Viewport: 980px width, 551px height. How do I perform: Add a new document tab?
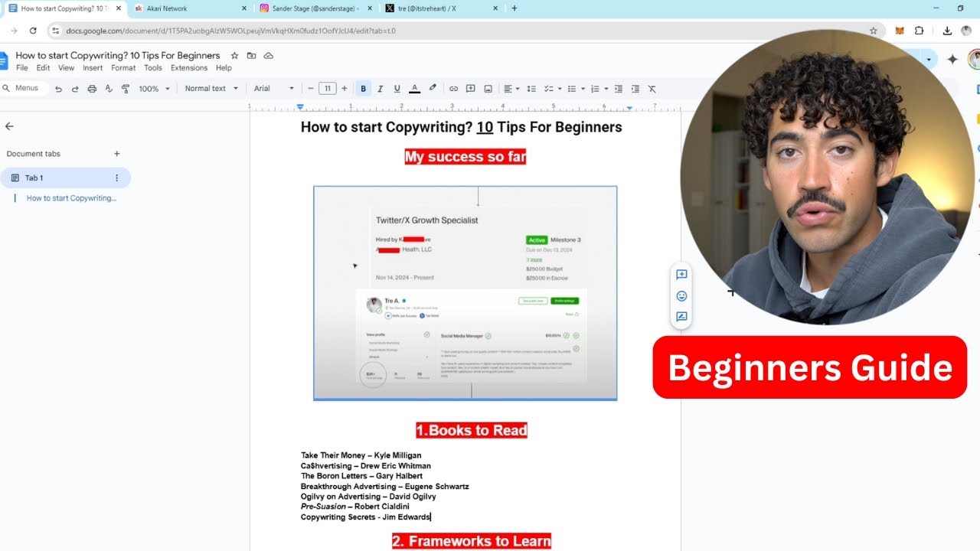pos(117,154)
